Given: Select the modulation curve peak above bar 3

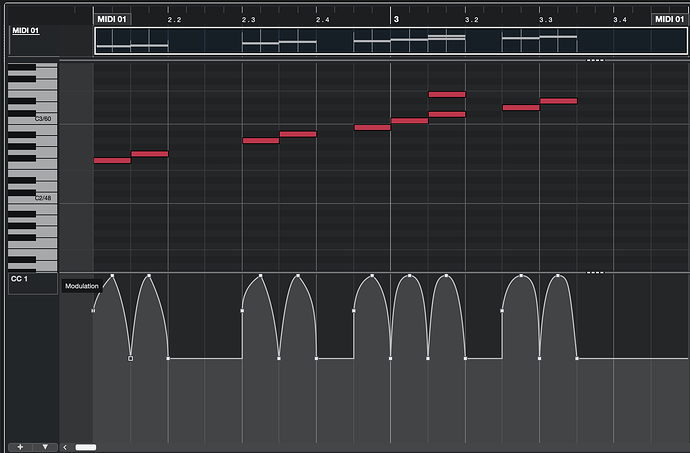Looking at the screenshot, I should coord(410,276).
